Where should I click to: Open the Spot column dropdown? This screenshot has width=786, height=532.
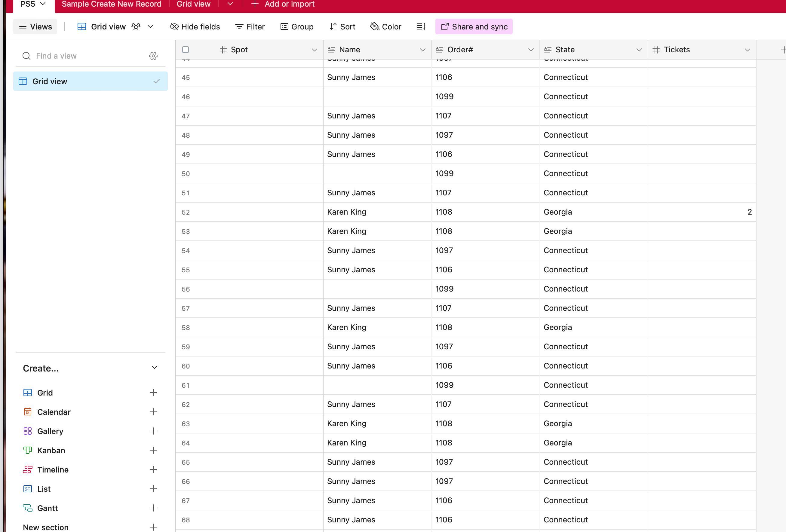coord(315,50)
